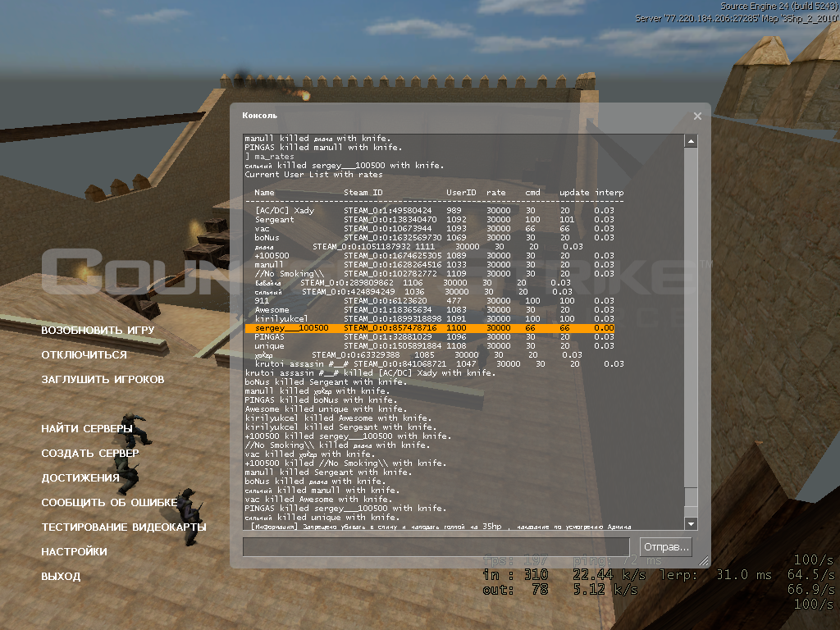Click the console scrollbar thumb
This screenshot has width=840, height=630.
coord(691,496)
